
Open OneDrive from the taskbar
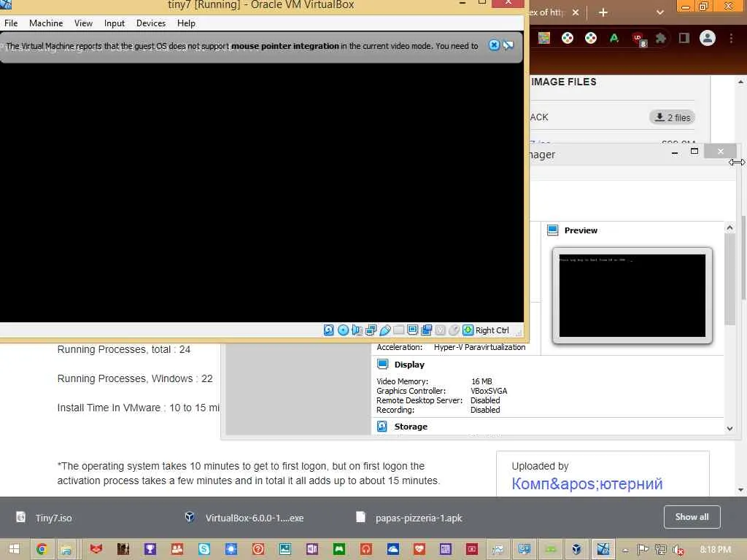tap(393, 549)
